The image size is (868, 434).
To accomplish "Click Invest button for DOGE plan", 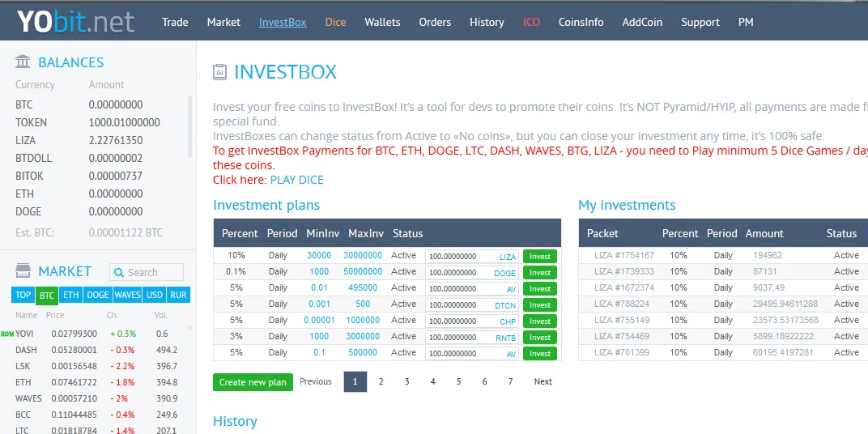I will [x=540, y=272].
